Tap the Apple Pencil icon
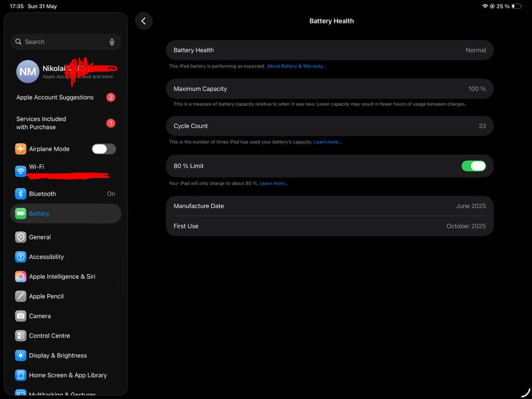This screenshot has height=399, width=532. click(21, 296)
